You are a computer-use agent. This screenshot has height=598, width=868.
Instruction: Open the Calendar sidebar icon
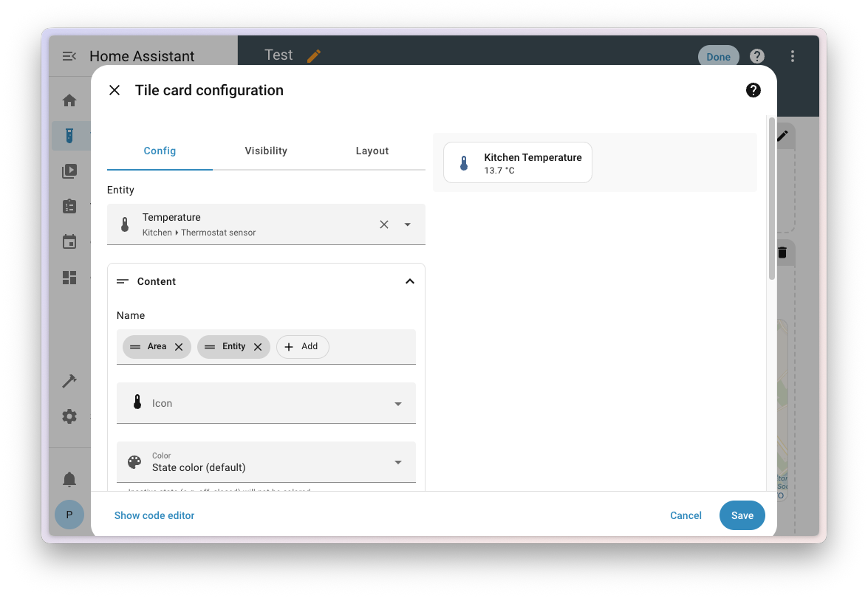pos(69,241)
